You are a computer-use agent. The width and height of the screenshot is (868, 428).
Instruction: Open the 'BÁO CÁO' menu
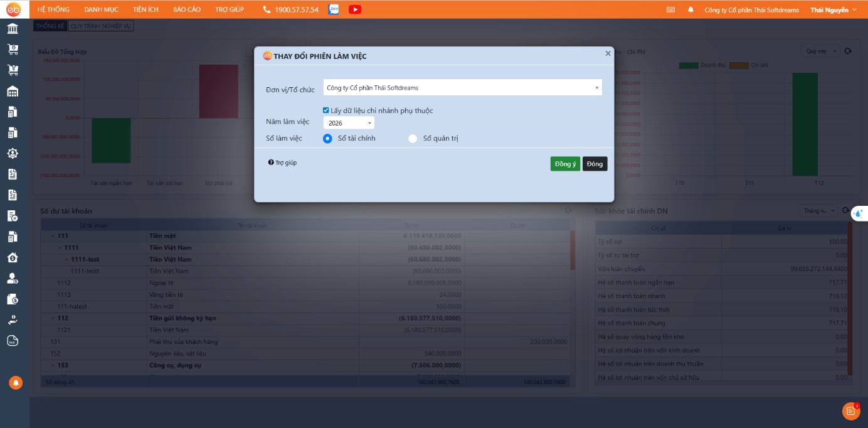(x=186, y=9)
